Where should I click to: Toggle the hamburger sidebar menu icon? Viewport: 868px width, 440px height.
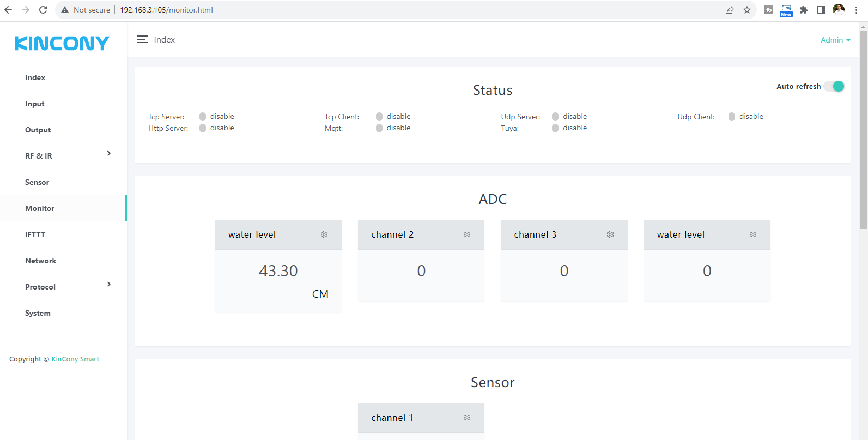click(142, 40)
